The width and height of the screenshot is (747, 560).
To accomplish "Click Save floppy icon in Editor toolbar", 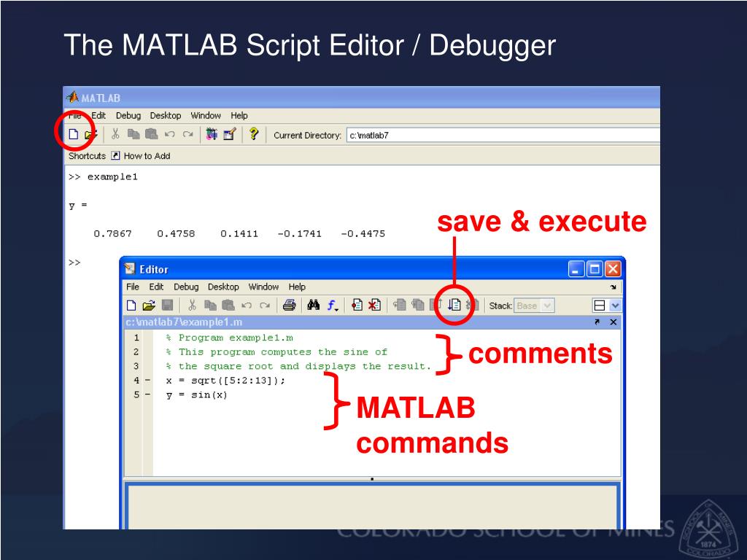I will 167,306.
